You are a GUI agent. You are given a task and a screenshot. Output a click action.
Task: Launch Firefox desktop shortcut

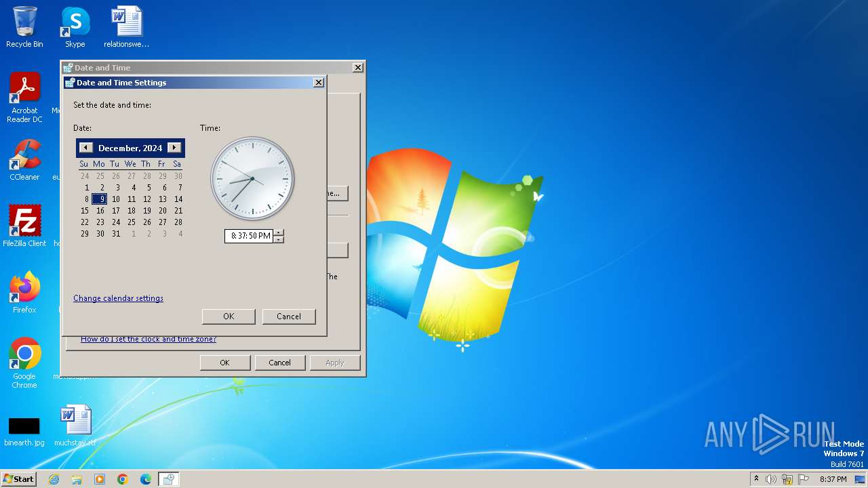tap(24, 292)
